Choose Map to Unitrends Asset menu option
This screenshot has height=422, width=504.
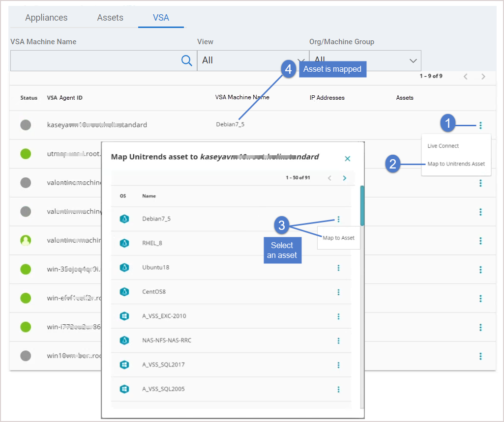click(456, 164)
